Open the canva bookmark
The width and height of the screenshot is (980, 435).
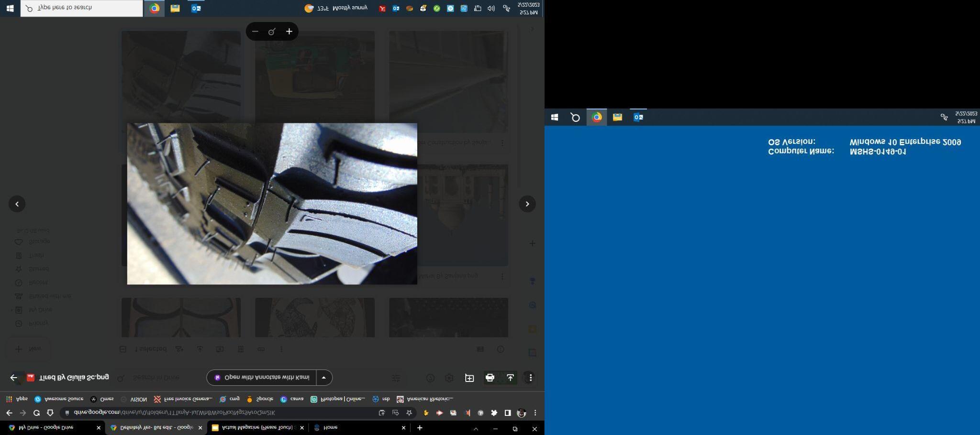292,399
